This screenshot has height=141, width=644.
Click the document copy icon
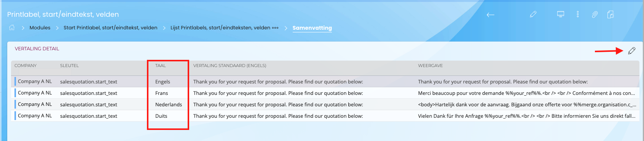click(x=611, y=14)
